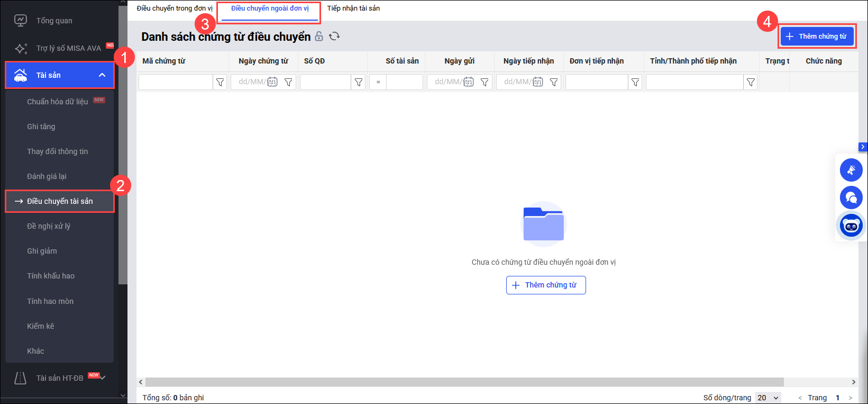Open the calendar picker for Ngày tiếp nhận
868x404 pixels.
click(x=538, y=82)
